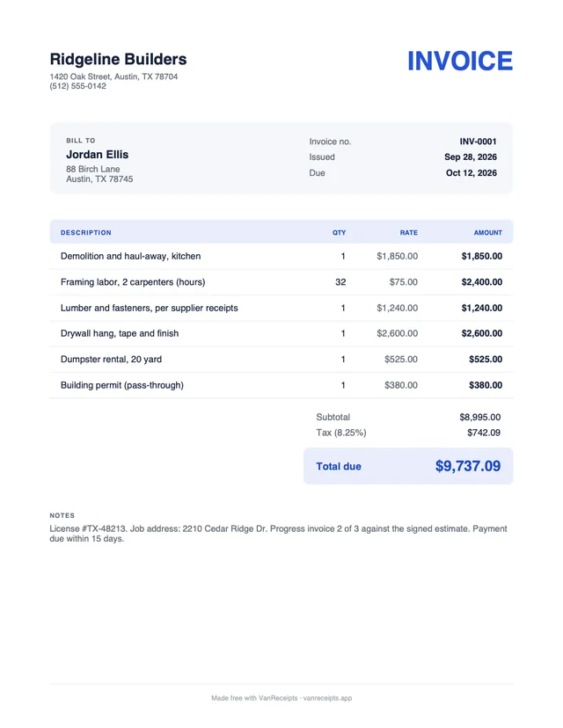Screen dimensions: 563x728
Task: Click the bold $525.00 amount for Dumpster rental
Action: pyautogui.click(x=486, y=359)
